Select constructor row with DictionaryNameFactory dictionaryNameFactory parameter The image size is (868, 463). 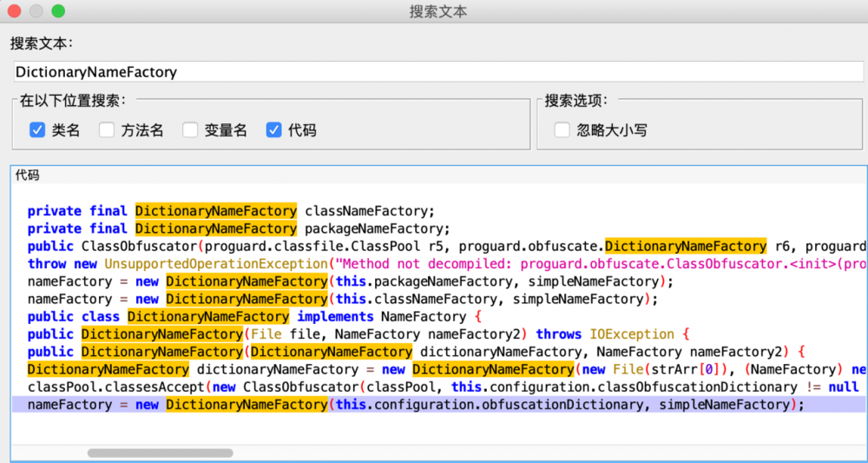tap(438, 352)
